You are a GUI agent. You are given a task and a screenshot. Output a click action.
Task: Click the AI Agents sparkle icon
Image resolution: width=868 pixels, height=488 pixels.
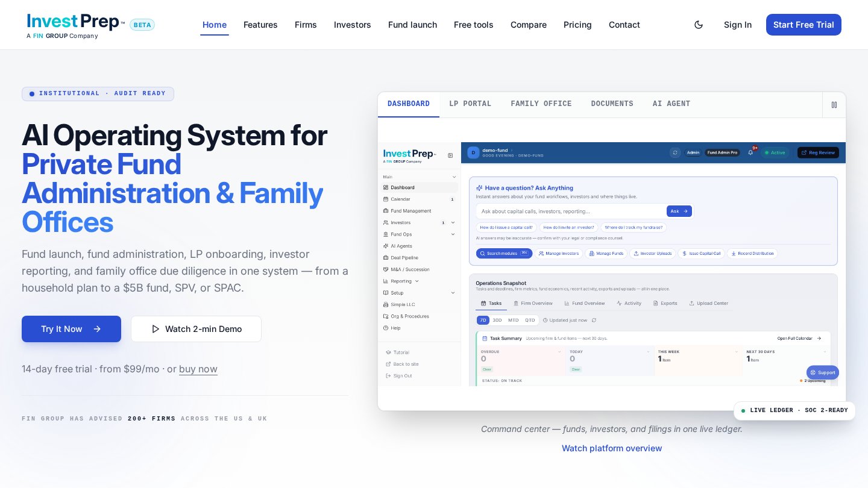coord(386,246)
